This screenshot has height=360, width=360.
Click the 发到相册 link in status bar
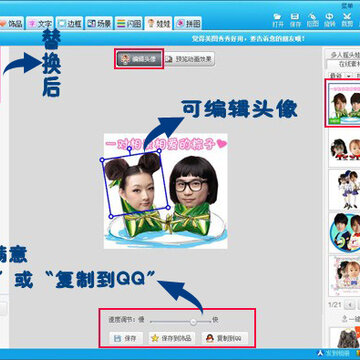tap(334, 353)
